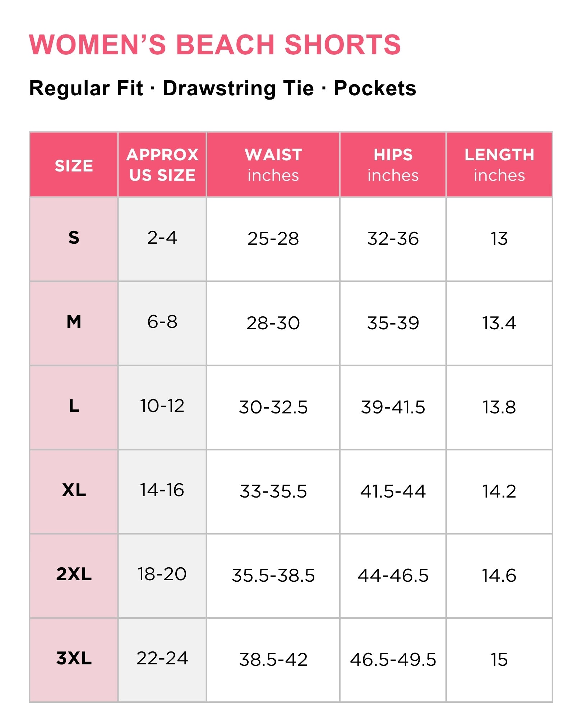Click the S size row label
Viewport: 582px width, 728px height.
coord(74,239)
